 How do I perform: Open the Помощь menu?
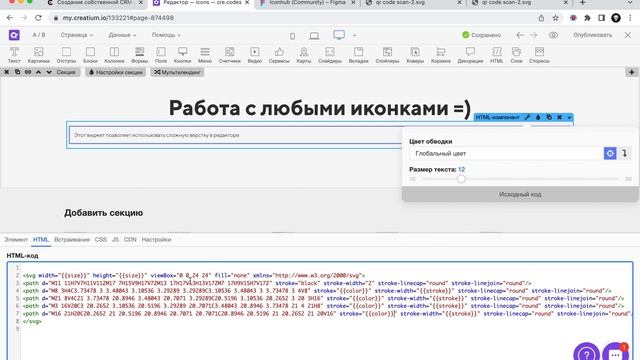(x=166, y=35)
